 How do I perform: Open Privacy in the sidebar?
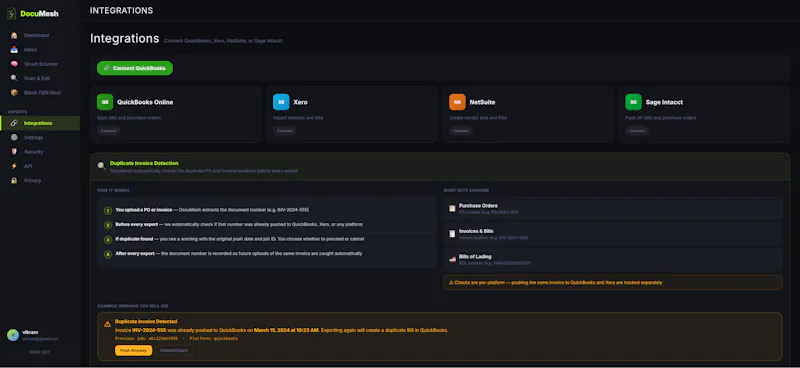(40, 180)
